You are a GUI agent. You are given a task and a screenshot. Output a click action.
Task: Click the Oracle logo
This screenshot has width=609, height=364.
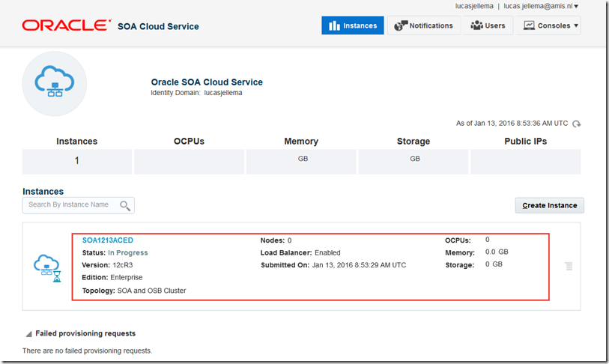(x=67, y=26)
